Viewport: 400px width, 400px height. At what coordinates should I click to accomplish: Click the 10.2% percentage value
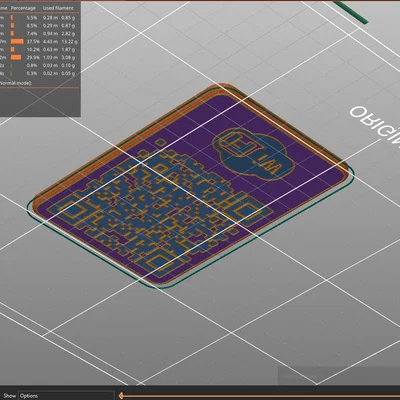tap(33, 50)
